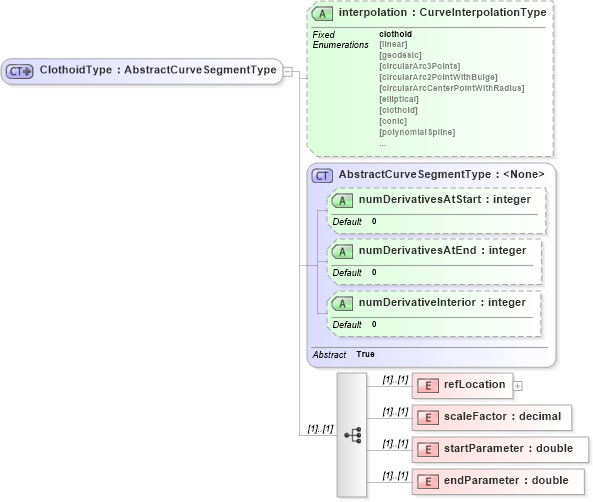Select interpolation : CurveInterpolationType title
Viewport: 593px width, 502px height.
click(442, 12)
